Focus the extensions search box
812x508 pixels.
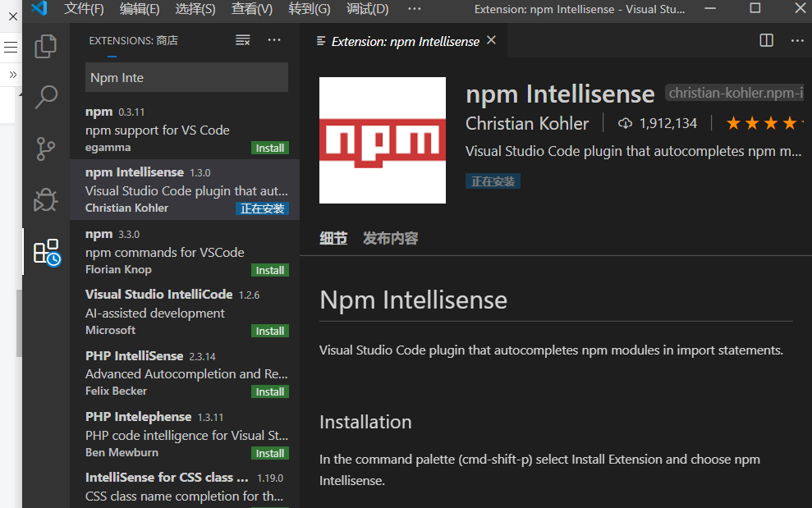click(186, 77)
